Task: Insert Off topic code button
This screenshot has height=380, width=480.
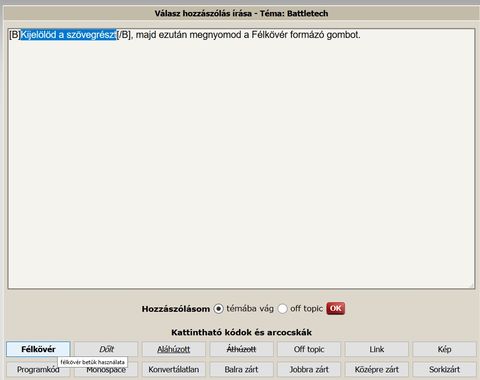Action: click(x=309, y=349)
